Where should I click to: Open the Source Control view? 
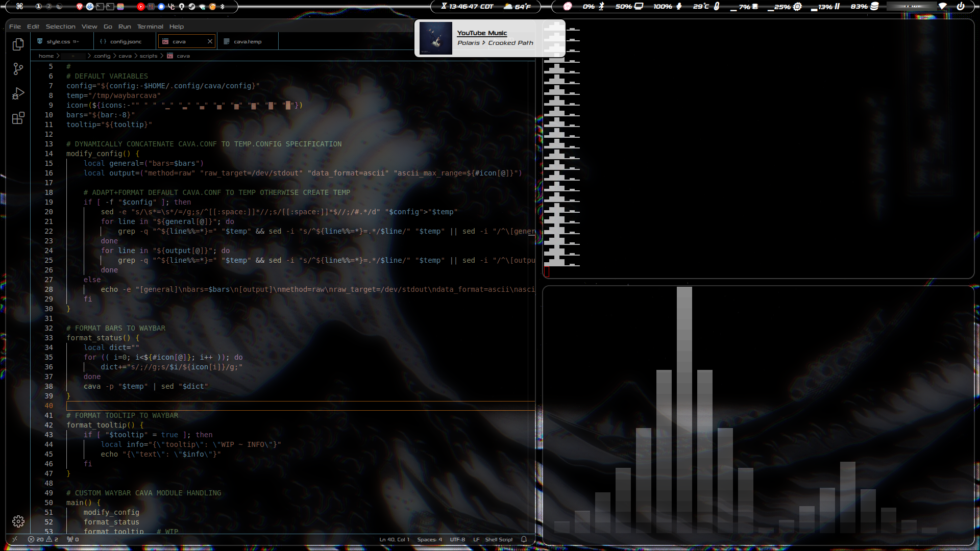(18, 69)
